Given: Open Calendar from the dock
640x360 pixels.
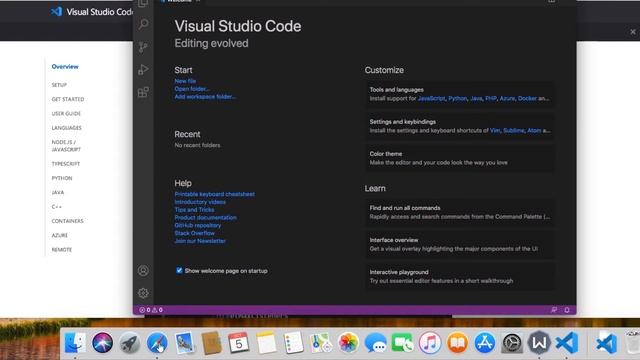Looking at the screenshot, I should [239, 342].
